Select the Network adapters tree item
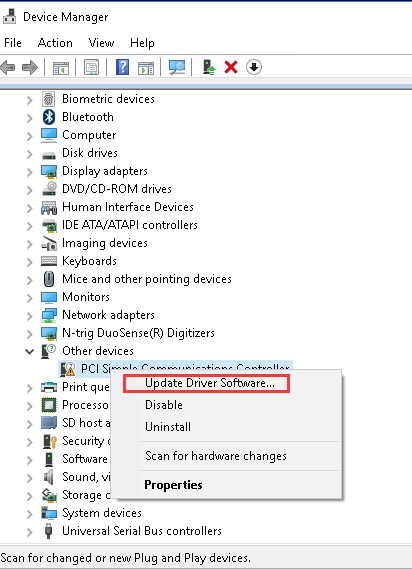 [108, 315]
